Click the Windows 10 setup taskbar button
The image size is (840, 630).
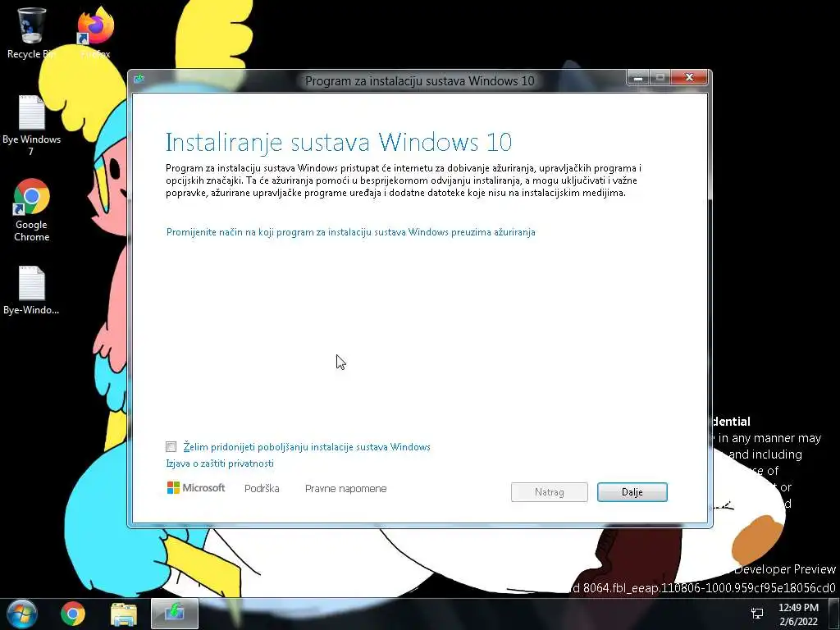pos(175,614)
